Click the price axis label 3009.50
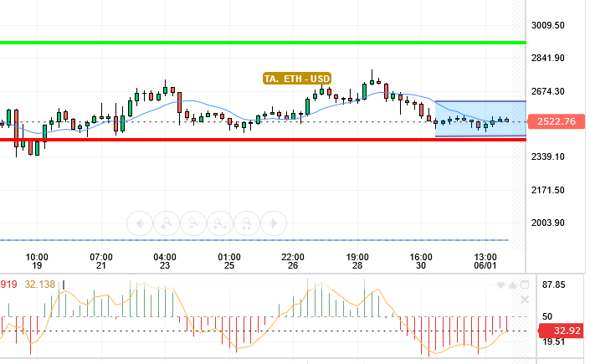Screen dimensions: 590x364 coord(548,25)
